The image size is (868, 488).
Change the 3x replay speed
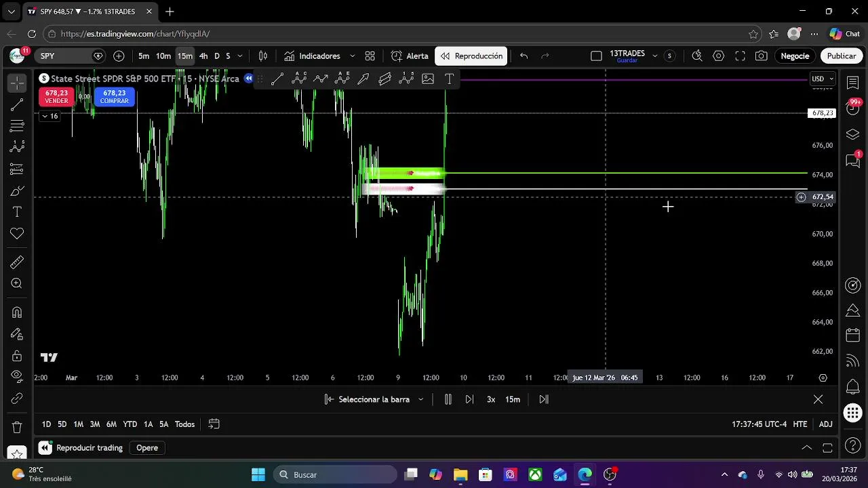coord(491,399)
